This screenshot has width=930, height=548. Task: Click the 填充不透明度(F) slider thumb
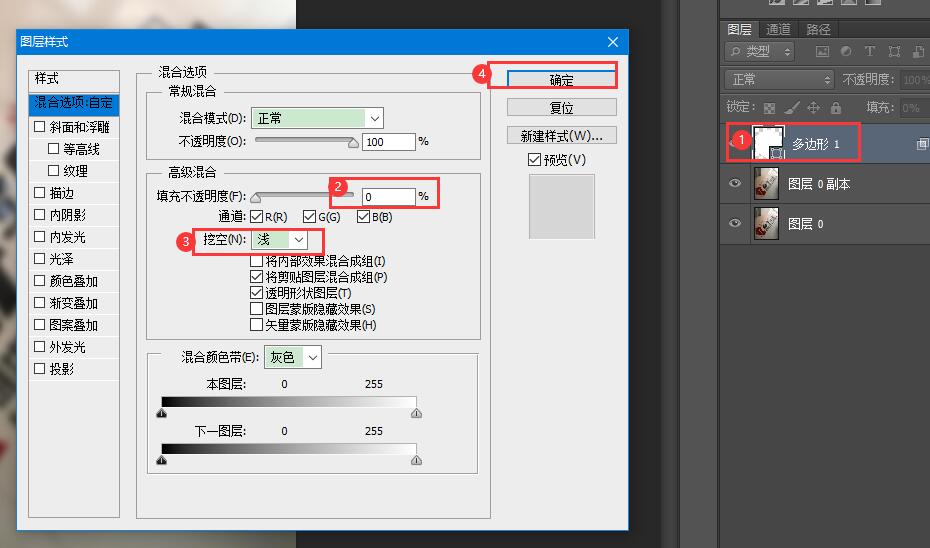click(x=256, y=197)
